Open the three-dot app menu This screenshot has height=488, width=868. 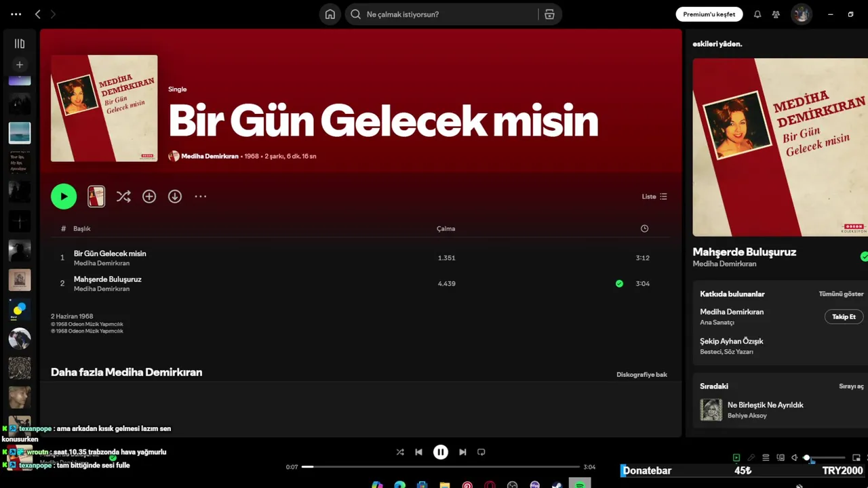16,14
